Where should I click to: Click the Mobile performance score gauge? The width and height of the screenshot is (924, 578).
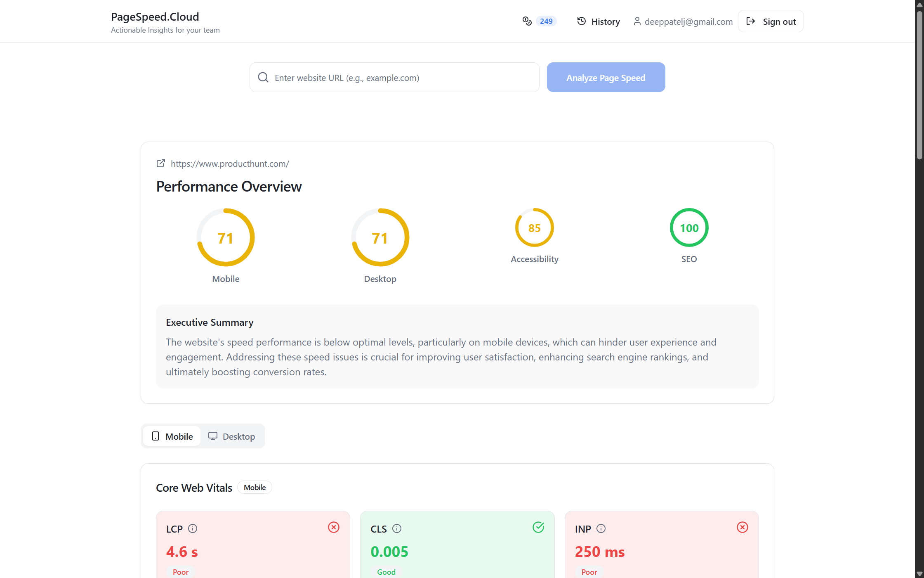pyautogui.click(x=226, y=237)
